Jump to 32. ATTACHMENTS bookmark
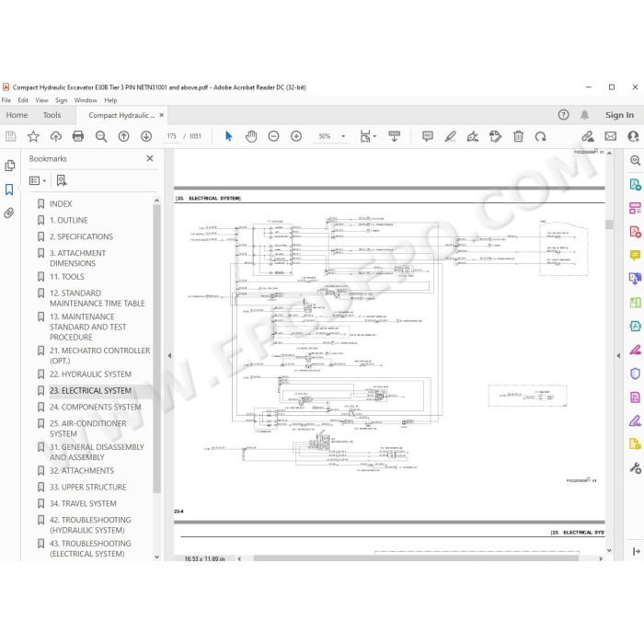Image resolution: width=644 pixels, height=644 pixels. tap(82, 471)
